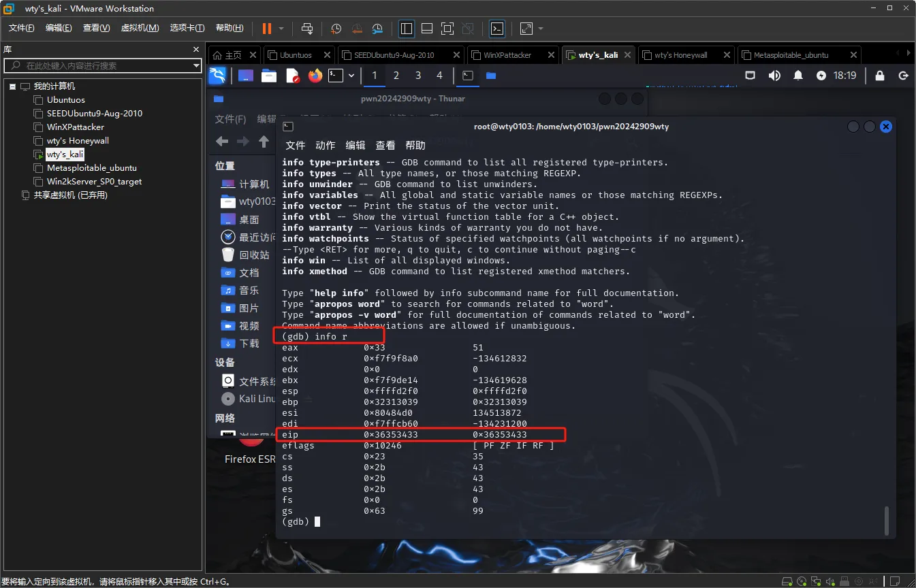Launch Firefox from the Kali panel

(x=315, y=76)
